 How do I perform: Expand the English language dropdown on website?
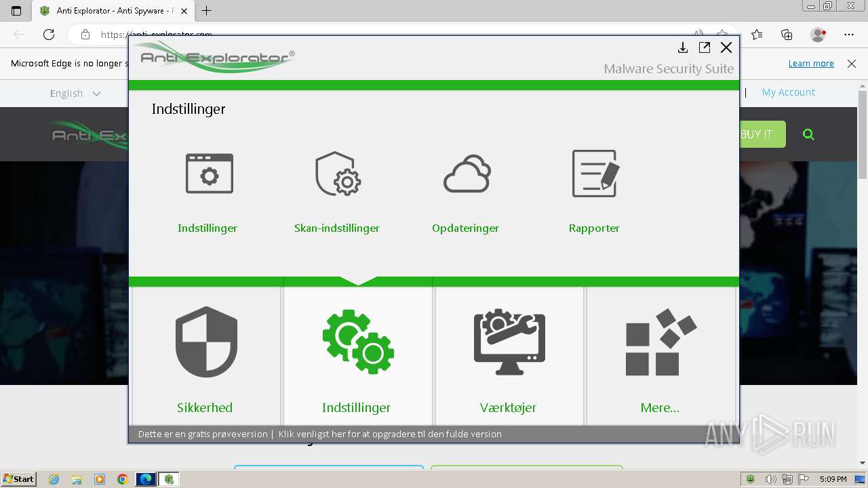coord(75,94)
